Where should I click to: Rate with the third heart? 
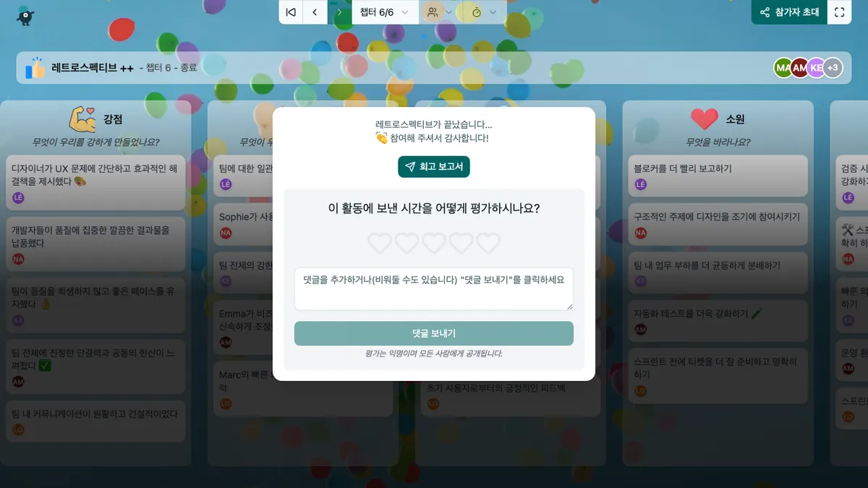[x=434, y=243]
